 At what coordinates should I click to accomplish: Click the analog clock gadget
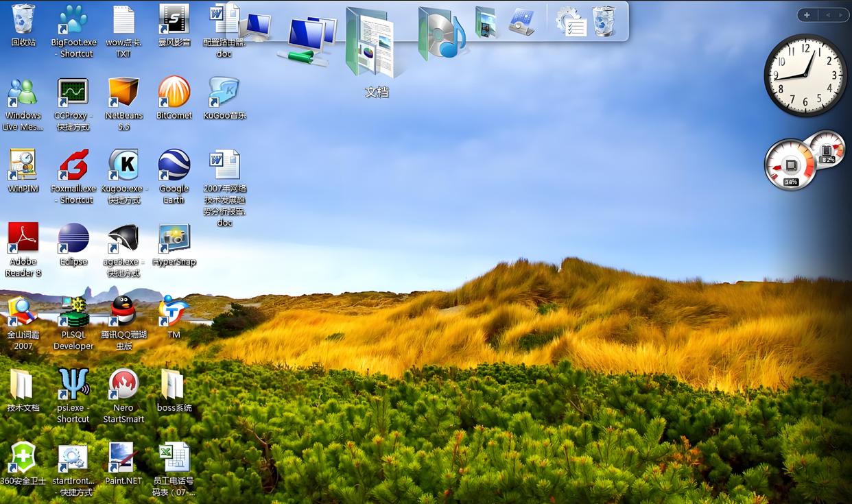(x=805, y=75)
